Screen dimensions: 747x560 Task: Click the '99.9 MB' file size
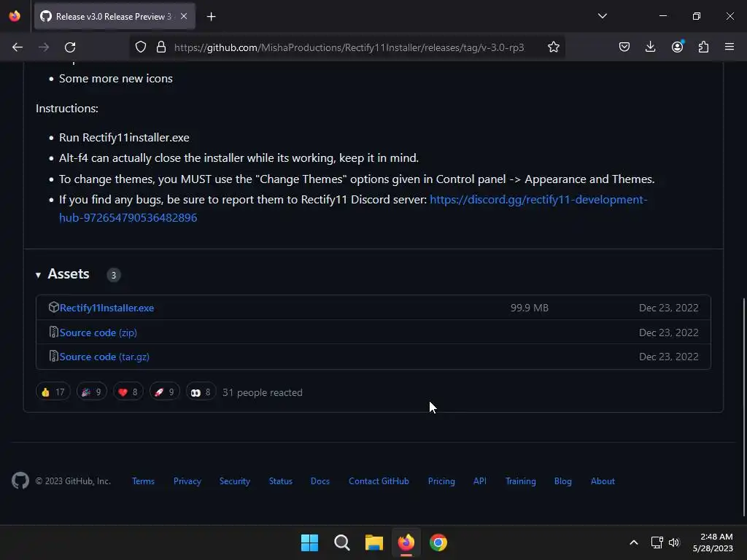pyautogui.click(x=530, y=308)
